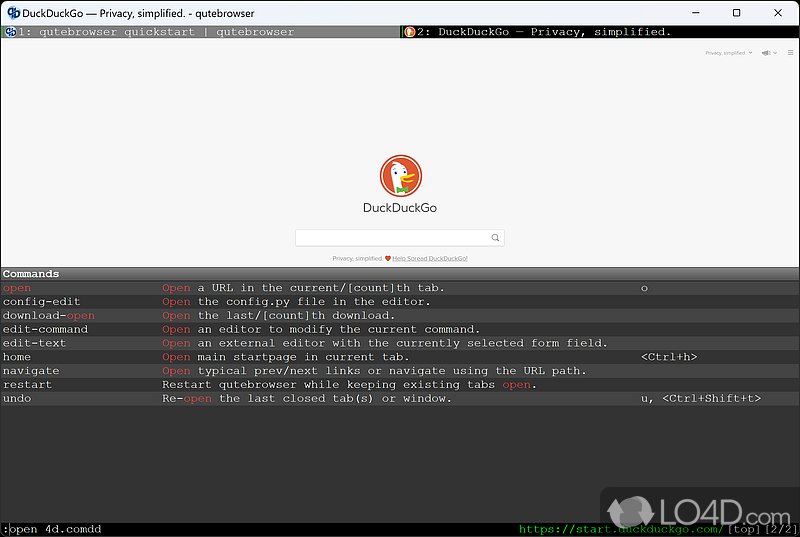Image resolution: width=800 pixels, height=537 pixels.
Task: Pick the 'home' command row
Action: [400, 357]
